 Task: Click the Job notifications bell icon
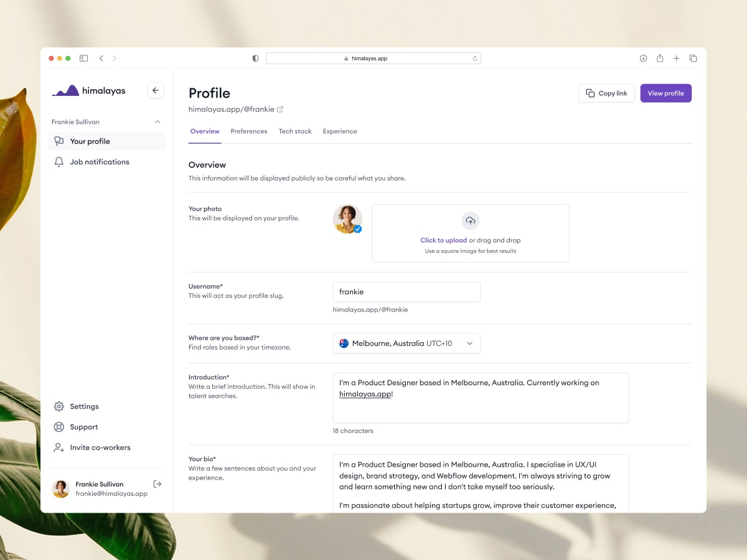(x=59, y=162)
